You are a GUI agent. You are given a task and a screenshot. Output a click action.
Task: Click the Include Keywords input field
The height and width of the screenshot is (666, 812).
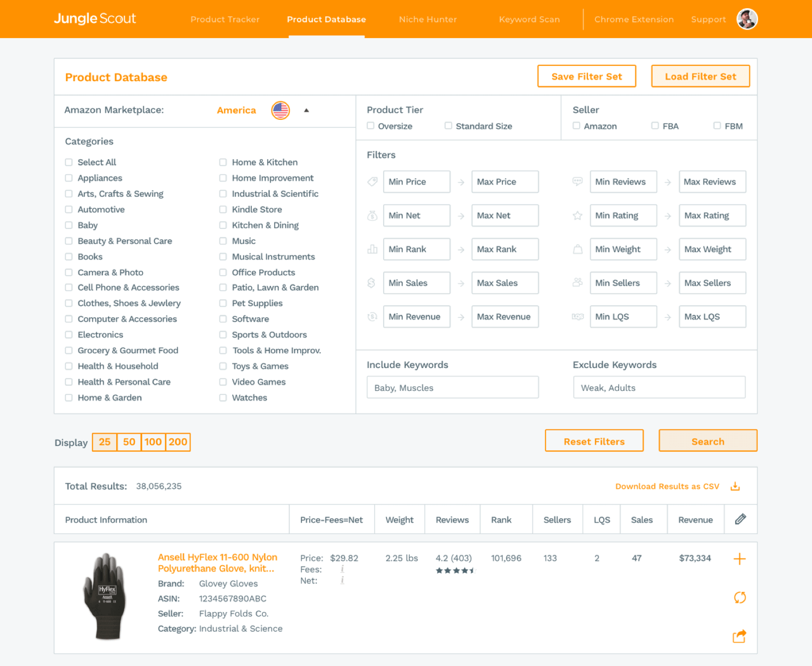pos(453,388)
